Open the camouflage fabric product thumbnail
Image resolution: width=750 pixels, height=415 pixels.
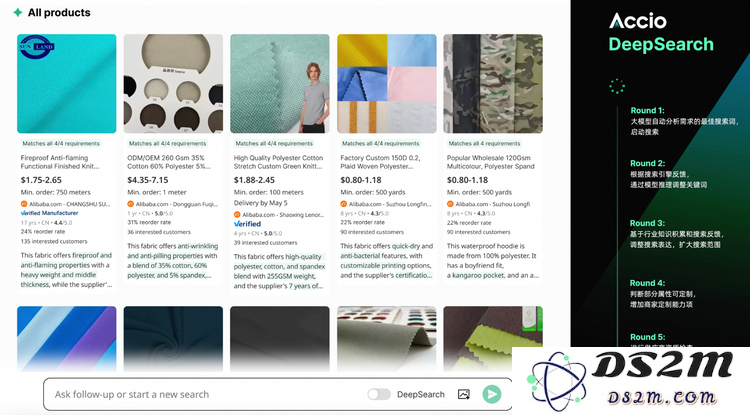tap(493, 83)
